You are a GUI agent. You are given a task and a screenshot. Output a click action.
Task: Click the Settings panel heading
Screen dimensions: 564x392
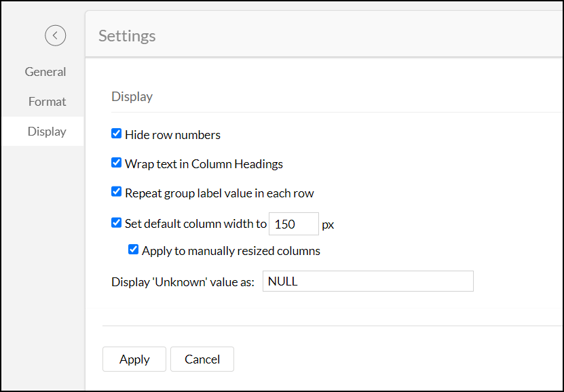[x=127, y=35]
